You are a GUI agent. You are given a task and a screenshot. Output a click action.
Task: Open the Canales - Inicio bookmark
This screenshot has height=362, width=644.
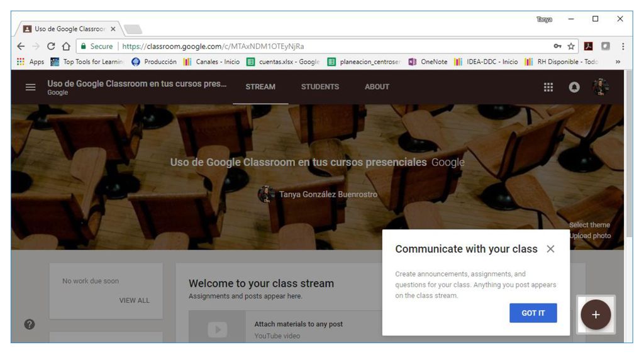point(211,62)
